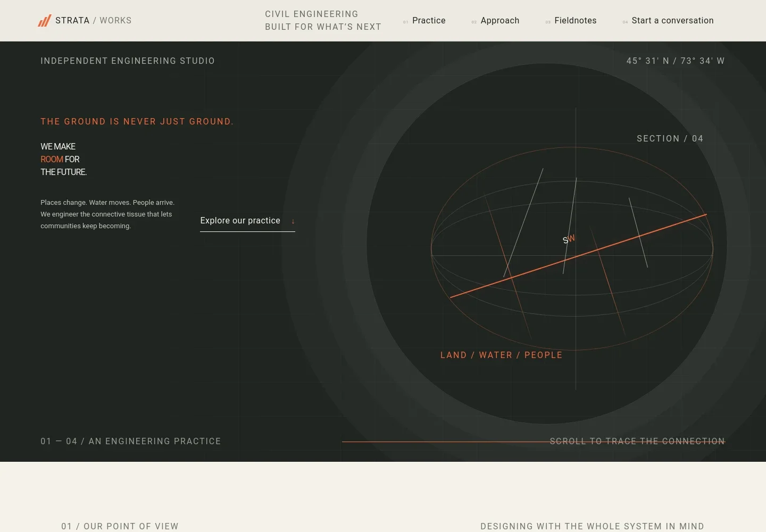Click the STRATA / WORKS brand name
Screen dimensions: 766x532
coord(93,21)
